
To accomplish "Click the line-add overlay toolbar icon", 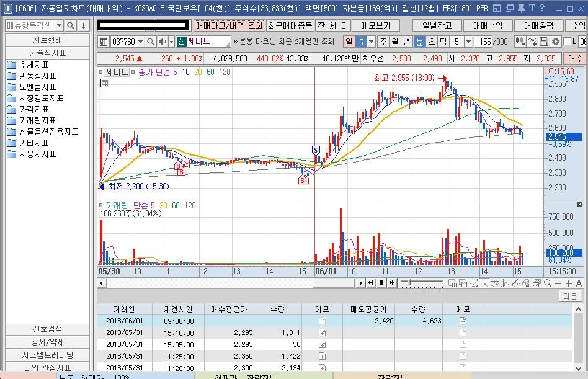I will [x=533, y=42].
